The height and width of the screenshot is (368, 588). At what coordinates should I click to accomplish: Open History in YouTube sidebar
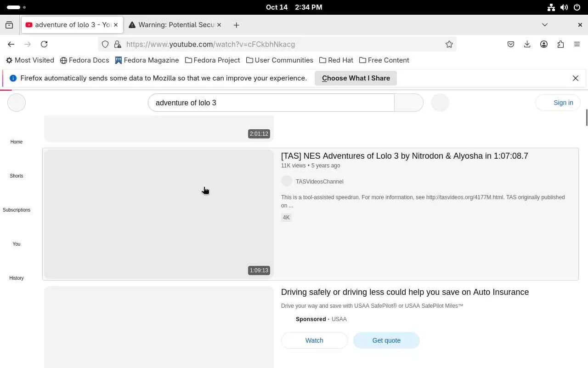click(17, 278)
